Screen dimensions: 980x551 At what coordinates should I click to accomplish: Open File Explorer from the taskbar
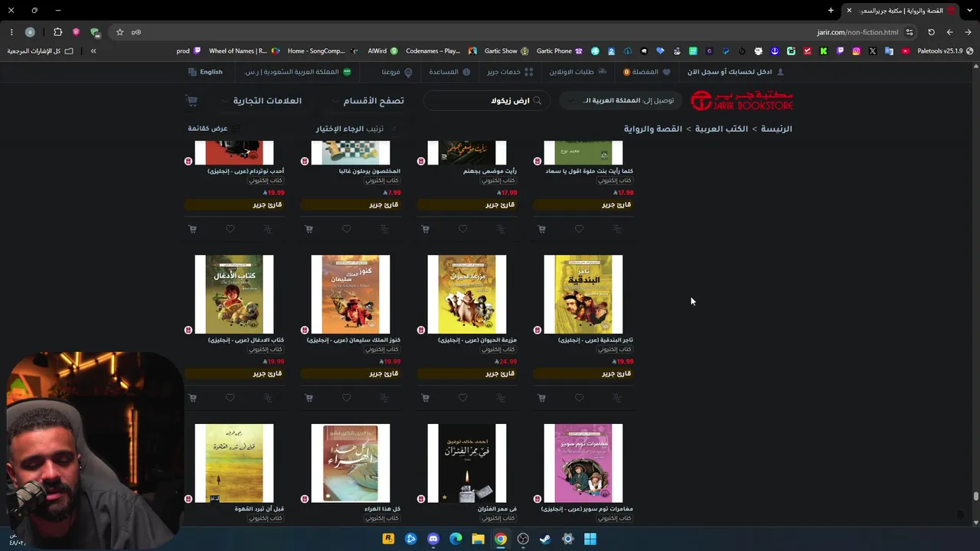[x=478, y=539]
